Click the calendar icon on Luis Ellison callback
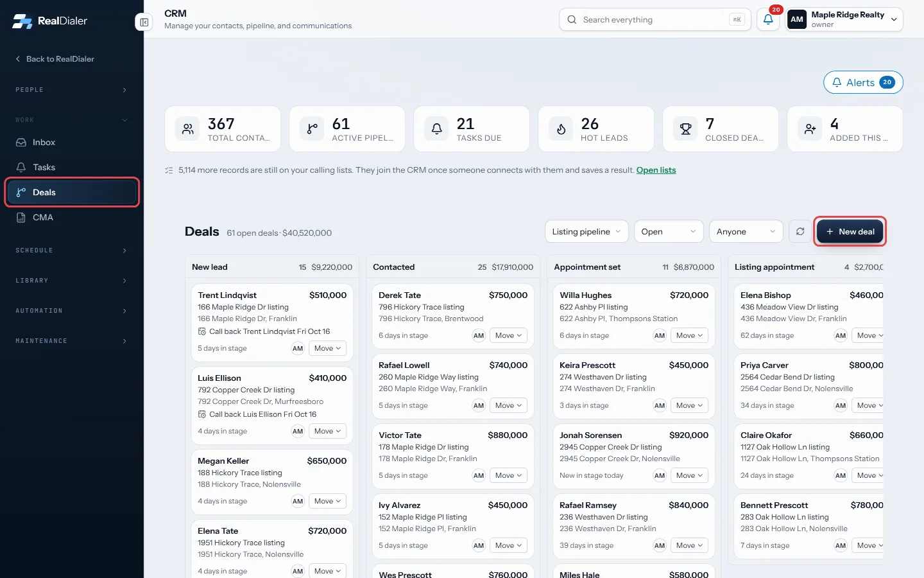The height and width of the screenshot is (578, 924). click(x=202, y=414)
